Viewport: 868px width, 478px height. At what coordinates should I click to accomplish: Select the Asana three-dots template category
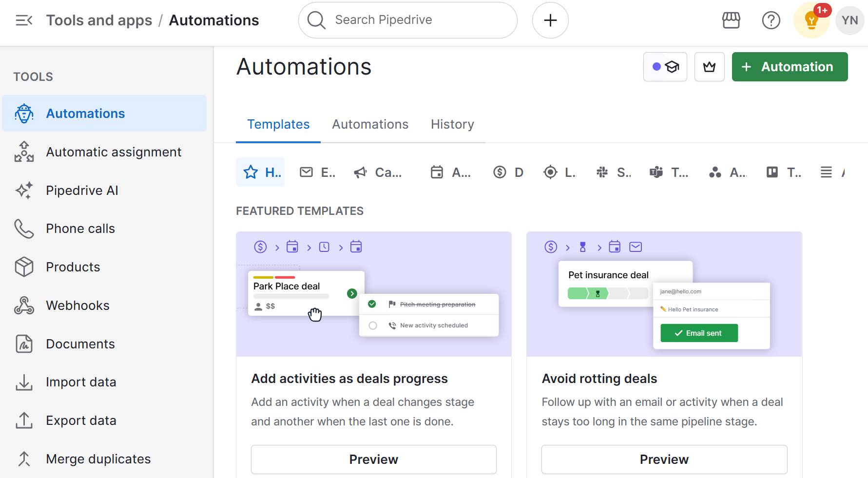728,172
